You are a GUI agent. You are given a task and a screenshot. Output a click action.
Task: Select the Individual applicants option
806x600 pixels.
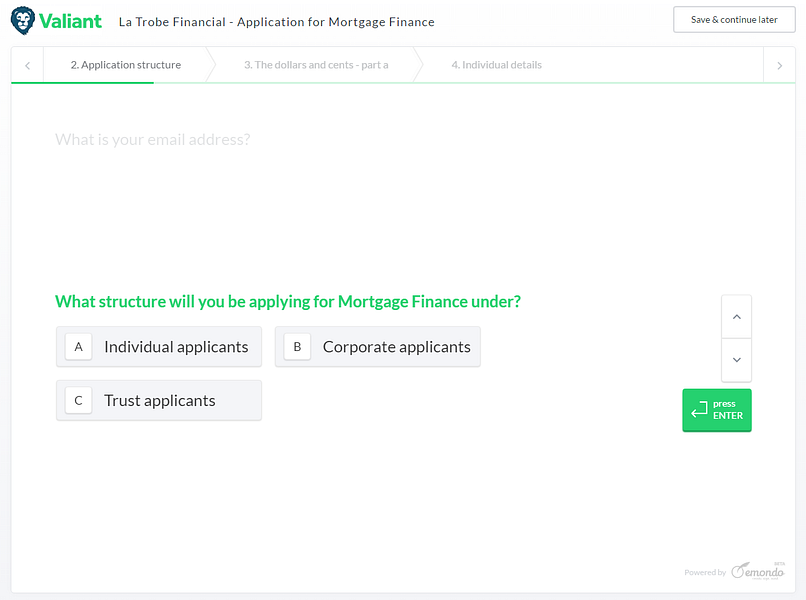176,347
